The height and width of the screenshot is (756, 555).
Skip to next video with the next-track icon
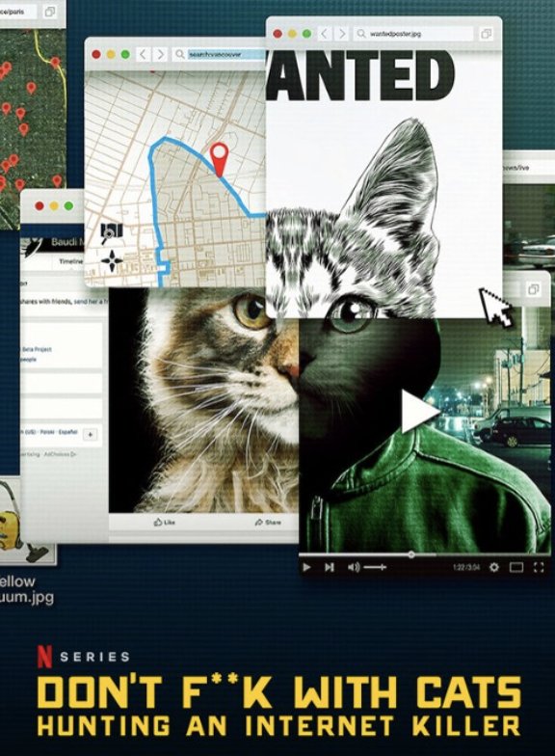(x=330, y=567)
